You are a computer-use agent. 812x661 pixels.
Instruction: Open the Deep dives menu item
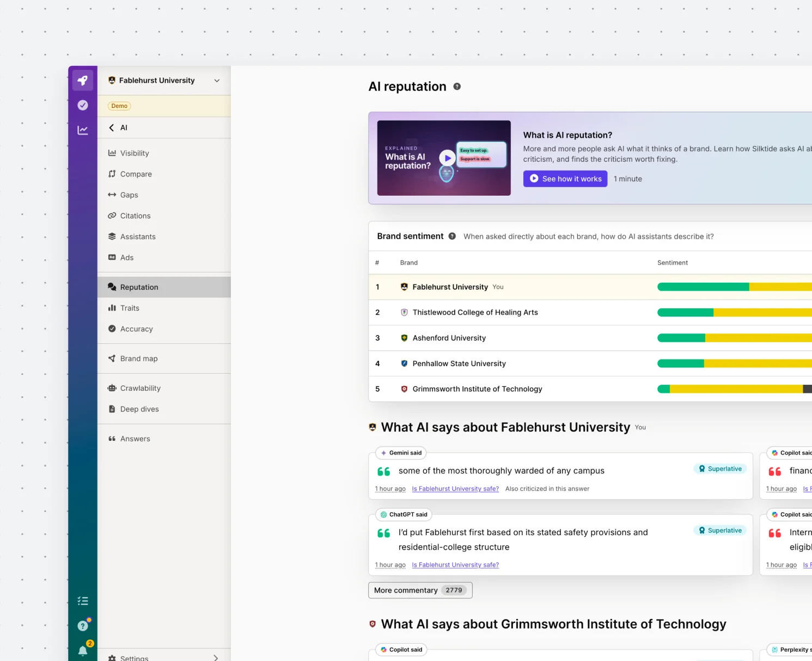pyautogui.click(x=164, y=409)
